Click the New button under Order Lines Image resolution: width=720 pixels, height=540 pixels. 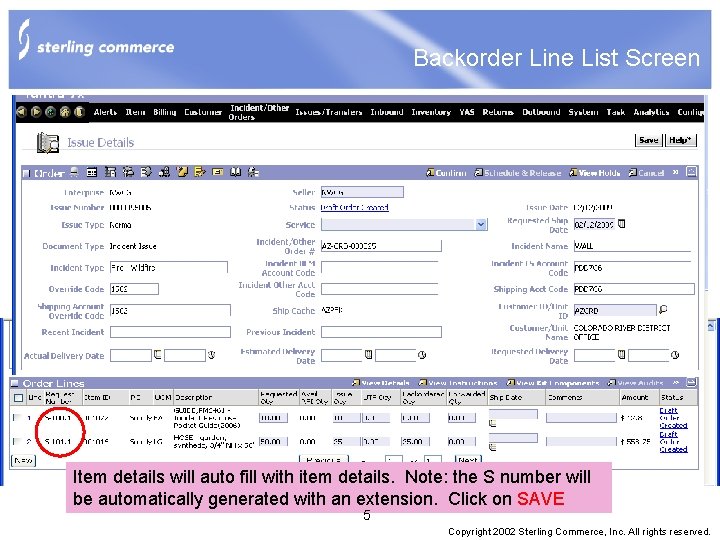(x=23, y=460)
